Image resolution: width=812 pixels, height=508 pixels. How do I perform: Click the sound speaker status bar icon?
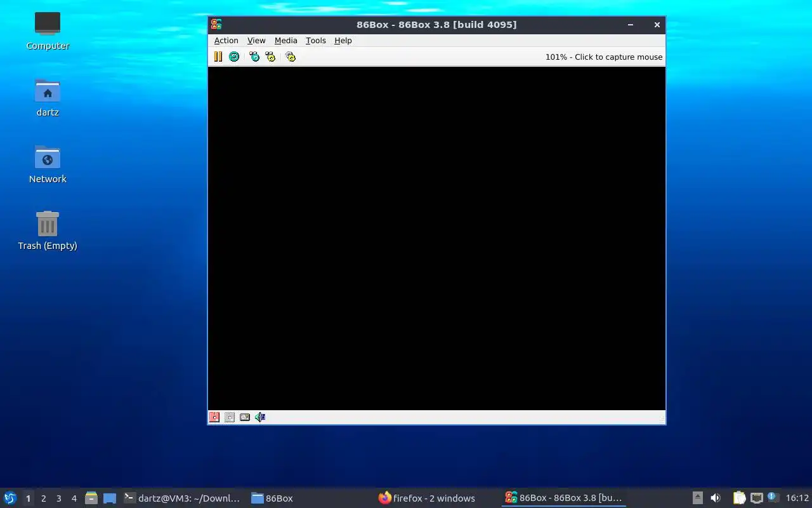point(260,417)
